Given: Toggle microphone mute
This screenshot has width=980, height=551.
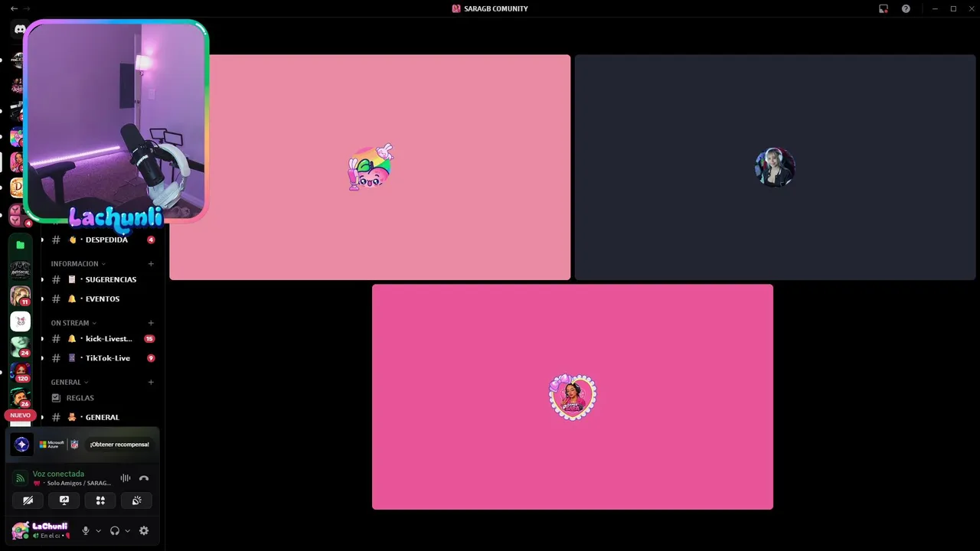Looking at the screenshot, I should 86,530.
